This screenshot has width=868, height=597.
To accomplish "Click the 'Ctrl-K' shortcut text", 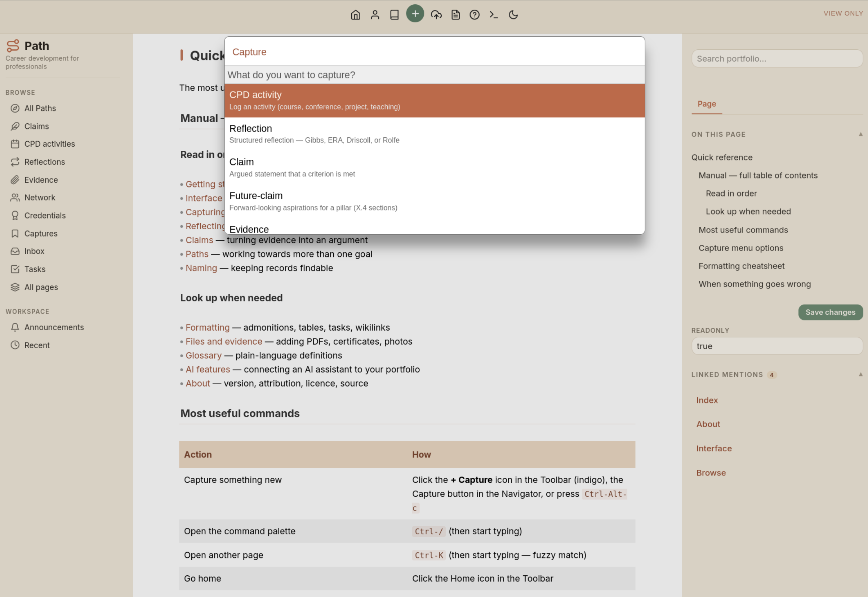I will coord(429,555).
